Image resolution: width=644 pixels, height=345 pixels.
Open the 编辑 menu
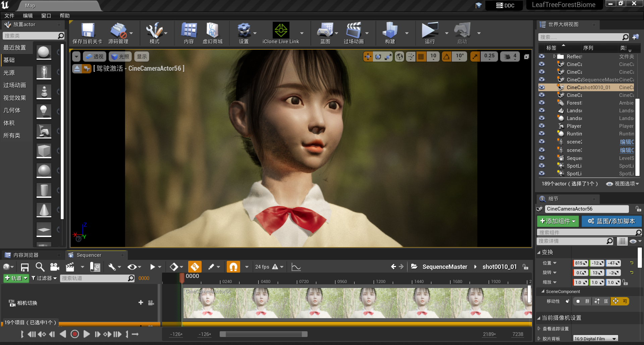[x=28, y=15]
